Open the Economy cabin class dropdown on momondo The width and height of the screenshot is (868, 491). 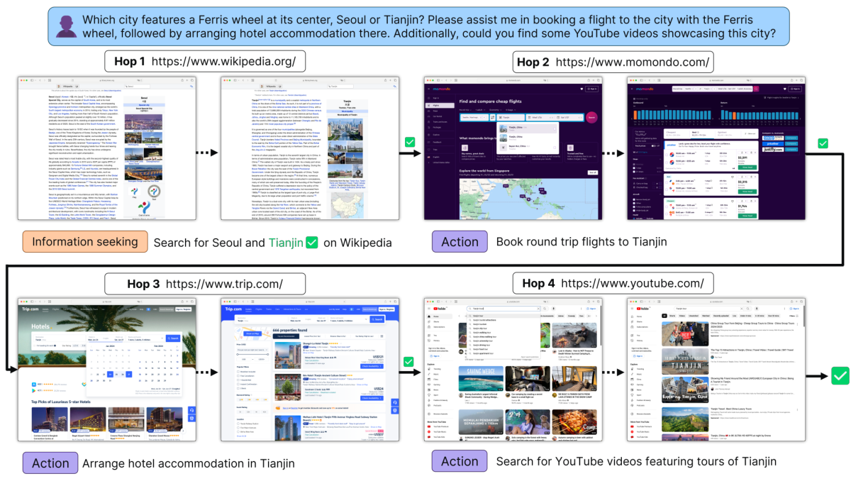click(x=494, y=110)
